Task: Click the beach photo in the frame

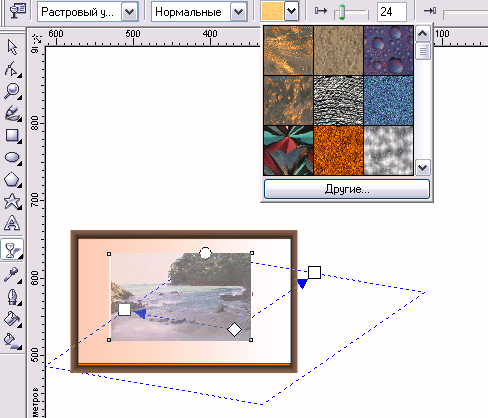Action: click(180, 297)
